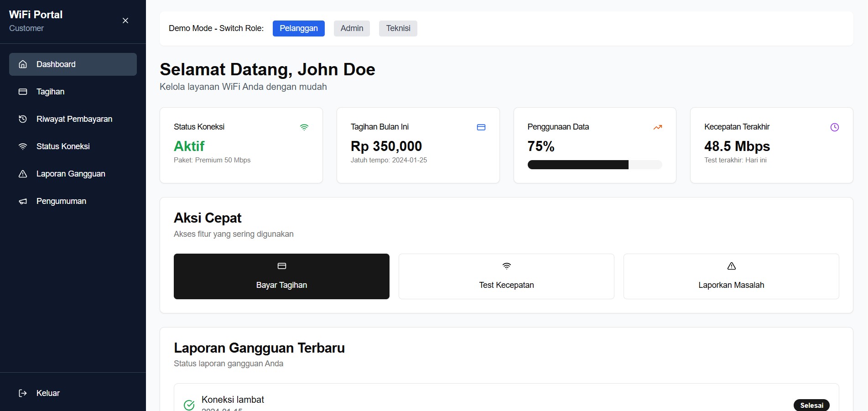The image size is (868, 411).
Task: Click the Tagihan Bulan Ini card title
Action: (x=379, y=127)
